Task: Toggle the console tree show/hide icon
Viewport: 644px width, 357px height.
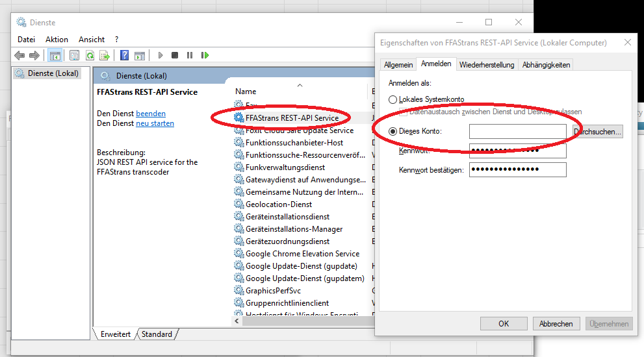Action: pos(55,55)
